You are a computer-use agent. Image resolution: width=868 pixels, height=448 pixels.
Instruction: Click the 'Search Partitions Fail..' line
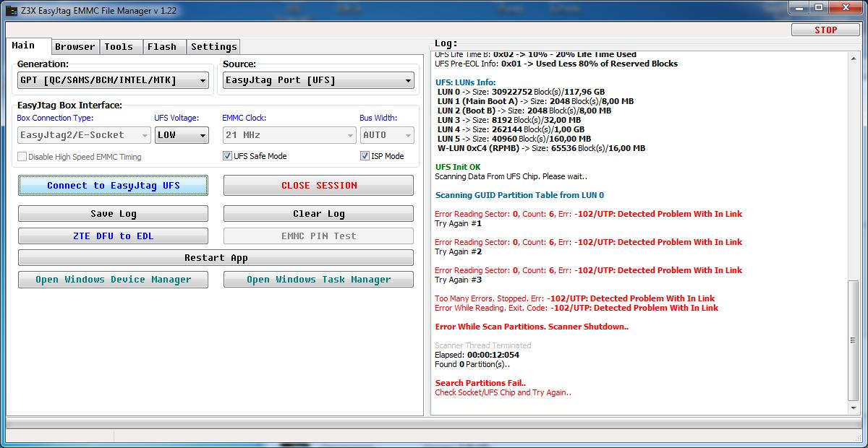click(x=480, y=383)
